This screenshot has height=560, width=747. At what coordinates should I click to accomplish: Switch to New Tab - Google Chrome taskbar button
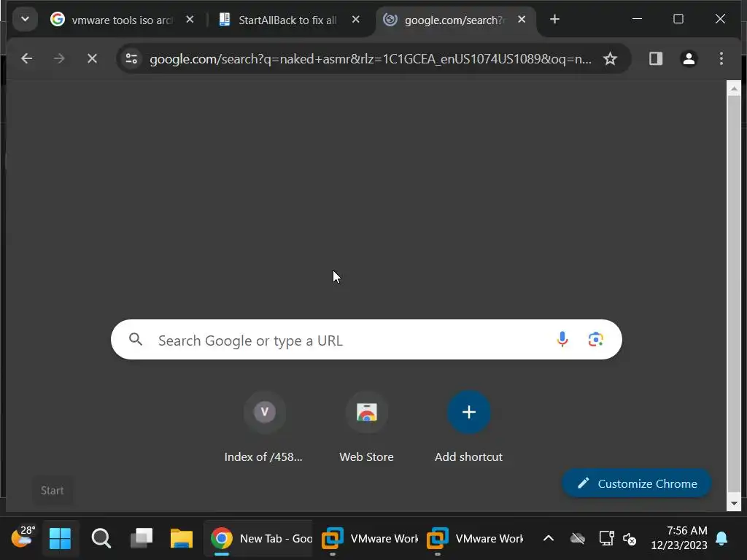pyautogui.click(x=259, y=539)
